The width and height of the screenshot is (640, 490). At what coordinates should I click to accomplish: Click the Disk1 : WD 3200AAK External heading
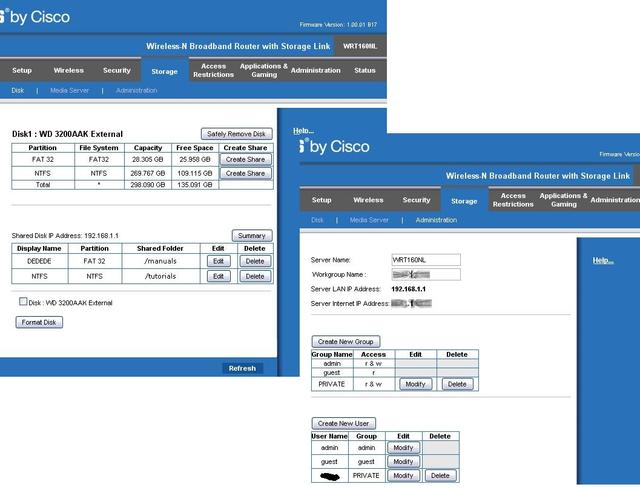[x=67, y=134]
